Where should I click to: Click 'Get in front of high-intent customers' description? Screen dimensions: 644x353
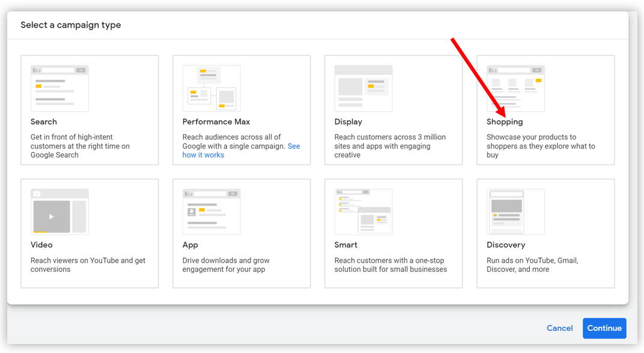pos(80,146)
